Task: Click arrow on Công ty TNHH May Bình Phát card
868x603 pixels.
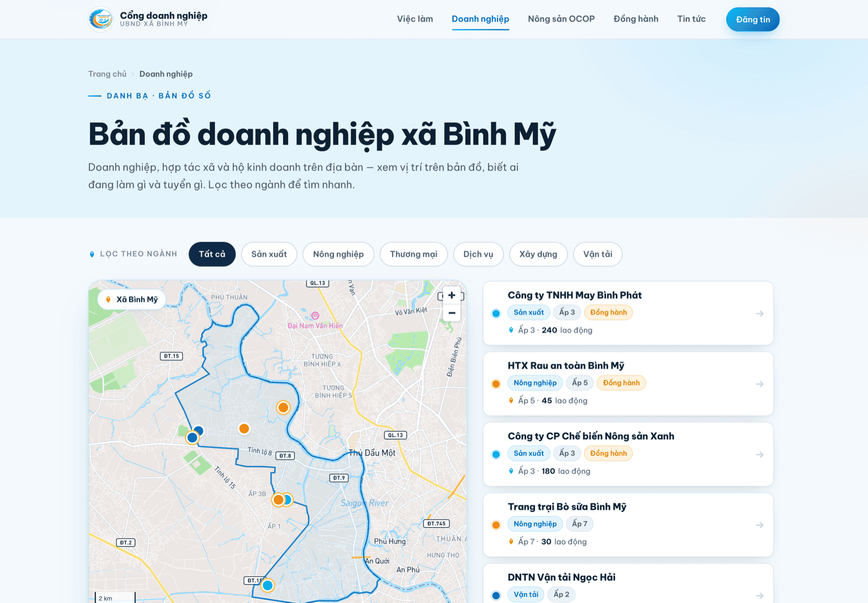Action: click(x=759, y=314)
